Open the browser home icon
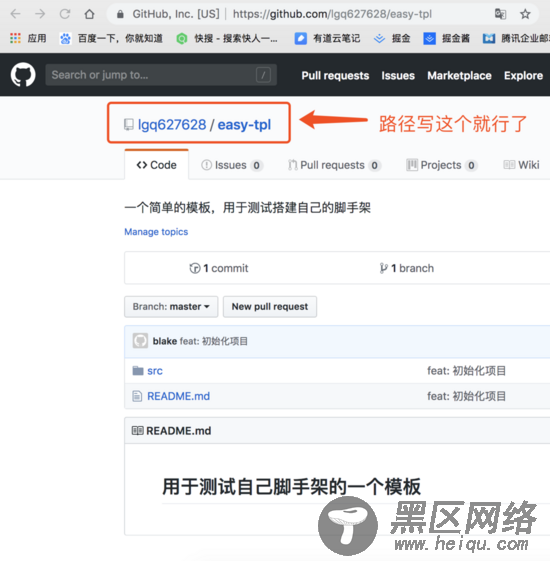Image resolution: width=550 pixels, height=561 pixels. 89,14
